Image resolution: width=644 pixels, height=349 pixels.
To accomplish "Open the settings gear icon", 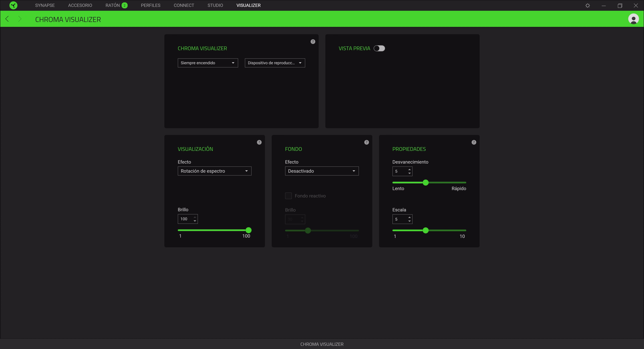I will point(587,6).
